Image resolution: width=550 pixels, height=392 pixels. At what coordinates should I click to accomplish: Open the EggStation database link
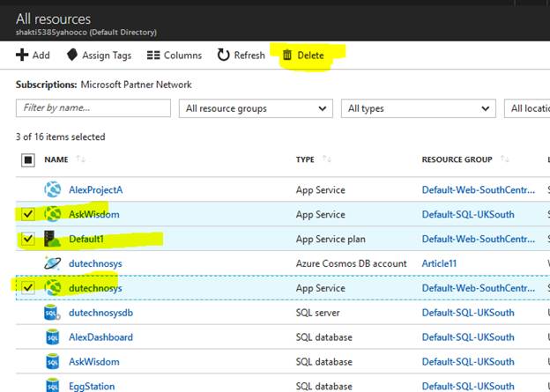(x=92, y=386)
